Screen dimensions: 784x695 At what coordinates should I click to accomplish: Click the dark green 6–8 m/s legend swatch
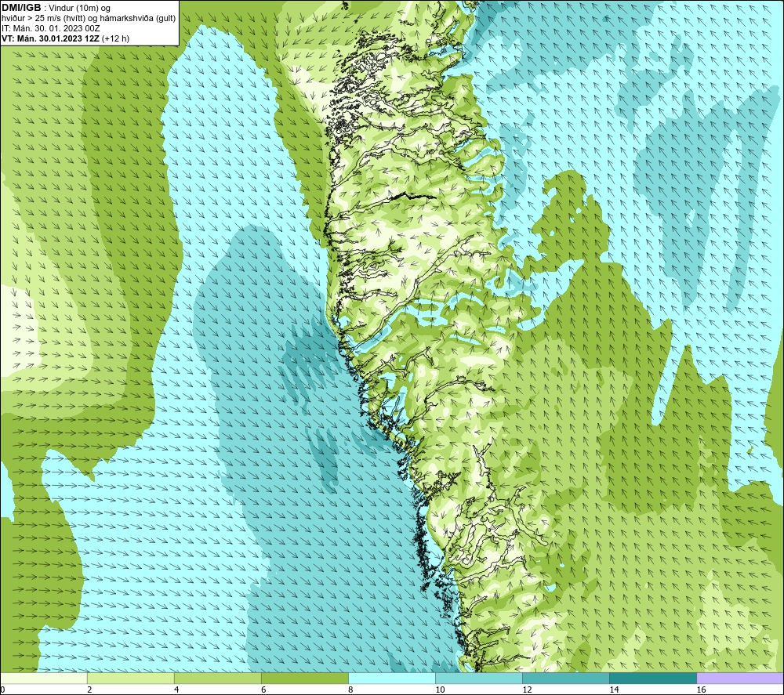coord(304,679)
